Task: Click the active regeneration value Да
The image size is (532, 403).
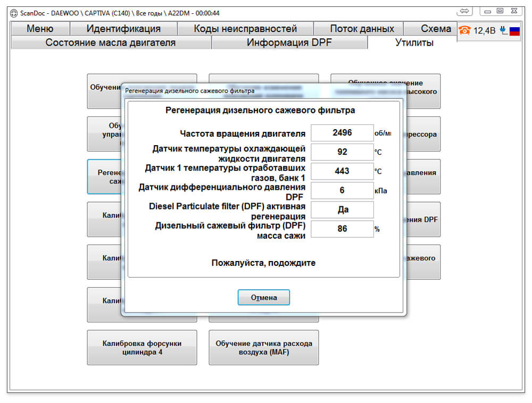Action: [342, 209]
